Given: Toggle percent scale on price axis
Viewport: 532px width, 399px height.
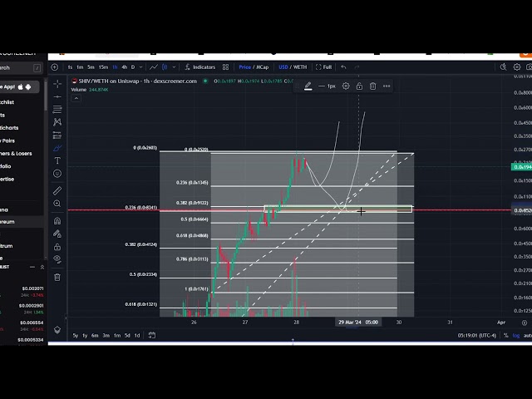Looking at the screenshot, I should tap(505, 335).
